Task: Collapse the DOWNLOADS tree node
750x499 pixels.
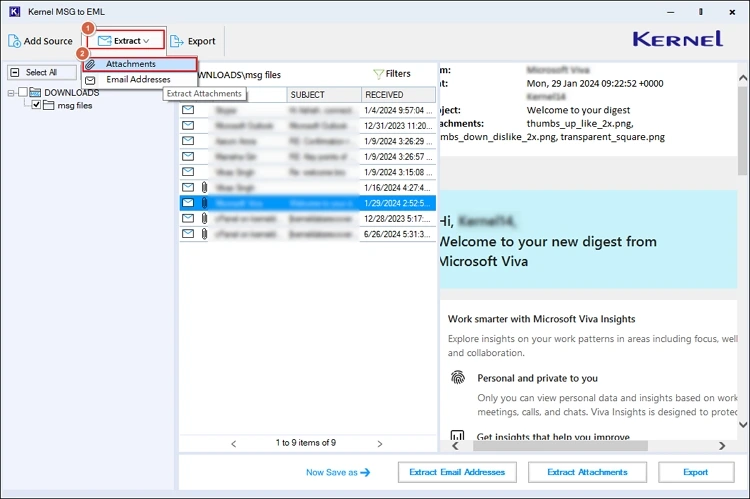Action: click(x=11, y=92)
